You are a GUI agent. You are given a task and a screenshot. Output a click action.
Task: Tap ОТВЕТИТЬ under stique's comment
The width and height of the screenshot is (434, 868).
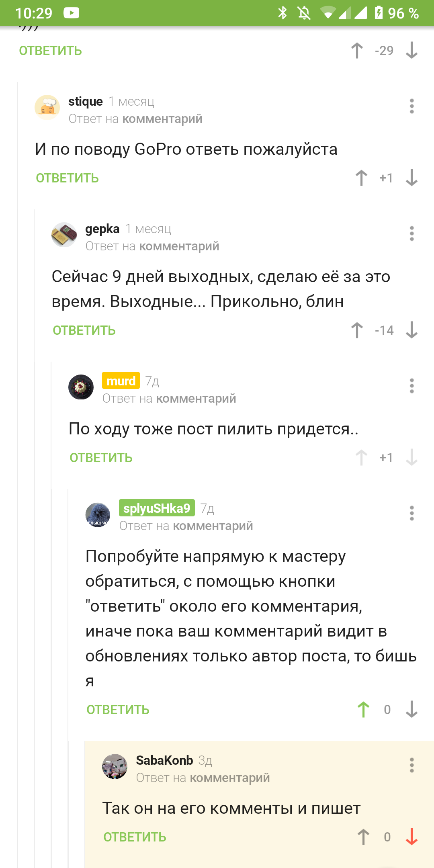click(x=67, y=178)
